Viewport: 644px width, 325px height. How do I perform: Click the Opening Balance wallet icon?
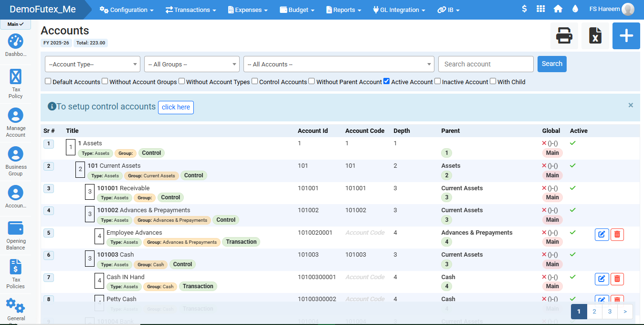tap(16, 228)
